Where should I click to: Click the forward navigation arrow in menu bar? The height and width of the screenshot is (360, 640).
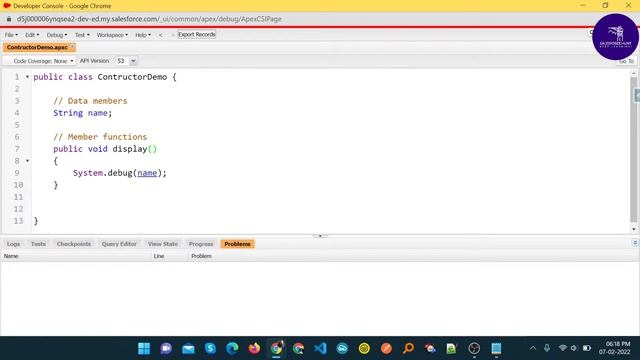tap(172, 35)
